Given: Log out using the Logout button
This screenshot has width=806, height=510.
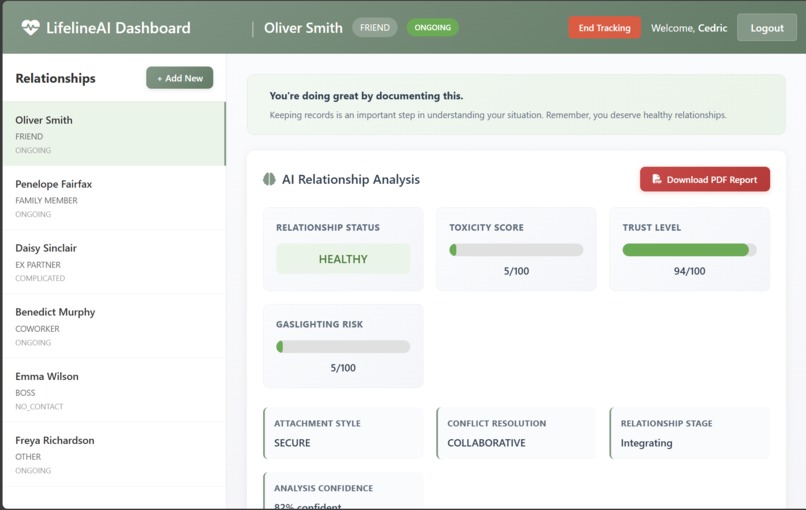Looking at the screenshot, I should tap(766, 28).
